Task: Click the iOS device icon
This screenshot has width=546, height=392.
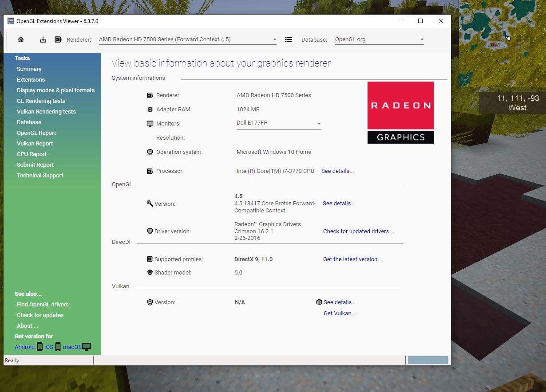Action: 58,347
